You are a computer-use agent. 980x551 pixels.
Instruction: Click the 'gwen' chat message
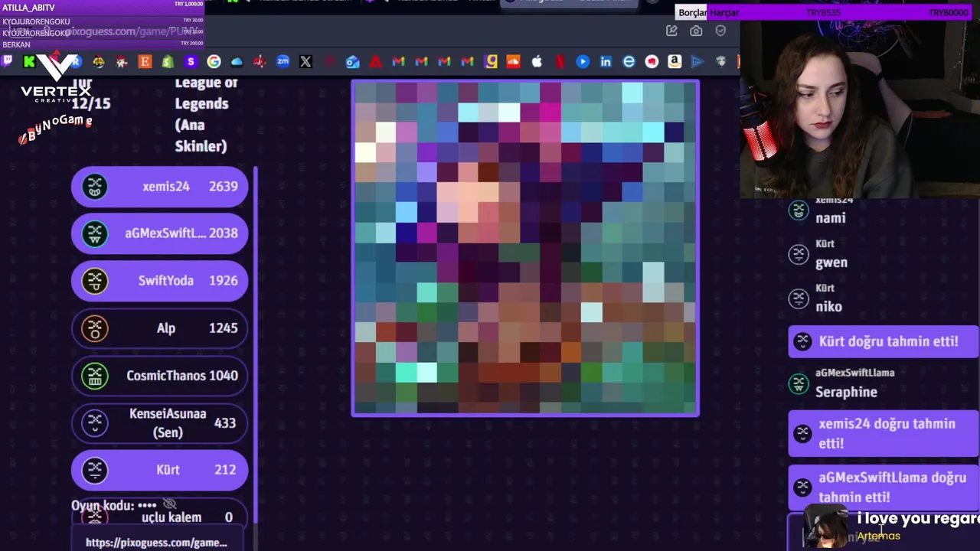click(831, 262)
